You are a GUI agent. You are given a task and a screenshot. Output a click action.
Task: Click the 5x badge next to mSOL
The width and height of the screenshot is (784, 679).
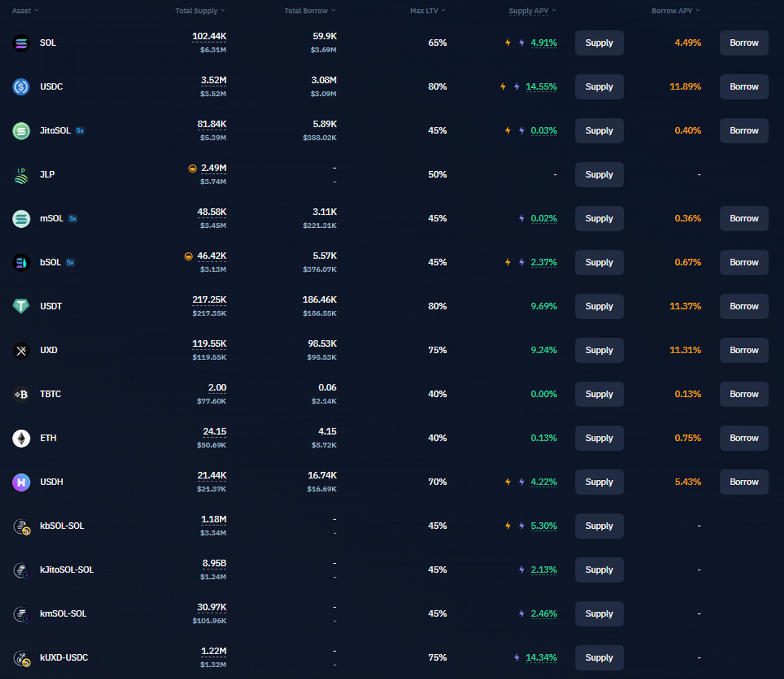click(x=73, y=219)
